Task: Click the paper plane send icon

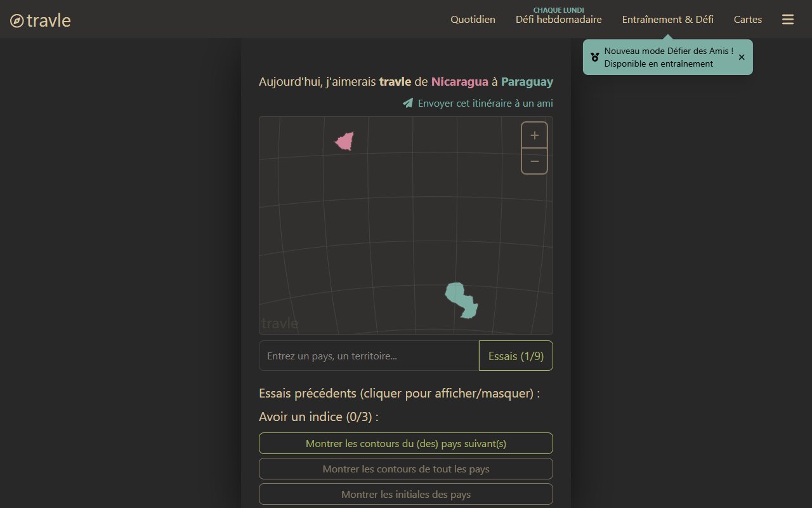Action: pyautogui.click(x=408, y=103)
